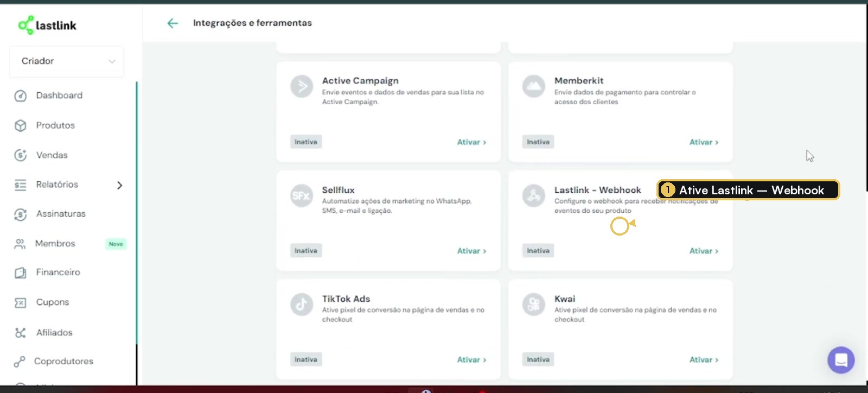The height and width of the screenshot is (393, 868).
Task: Click the Active Campaign logo icon
Action: [302, 86]
